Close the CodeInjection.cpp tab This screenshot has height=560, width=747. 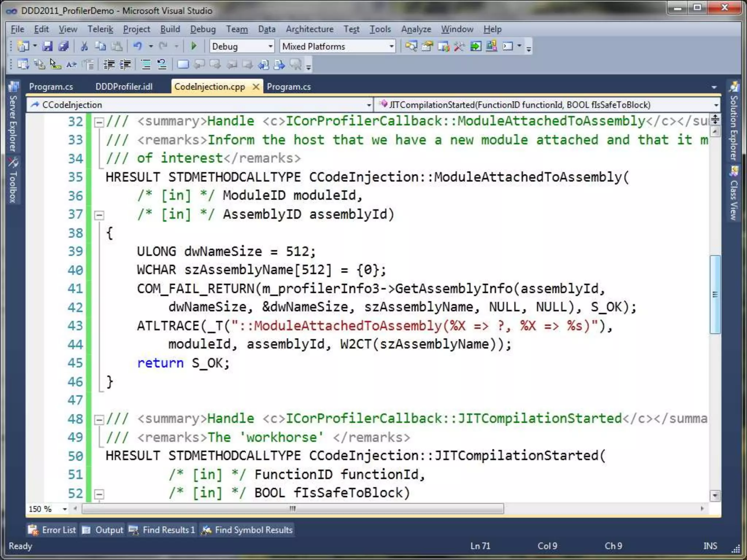(256, 87)
